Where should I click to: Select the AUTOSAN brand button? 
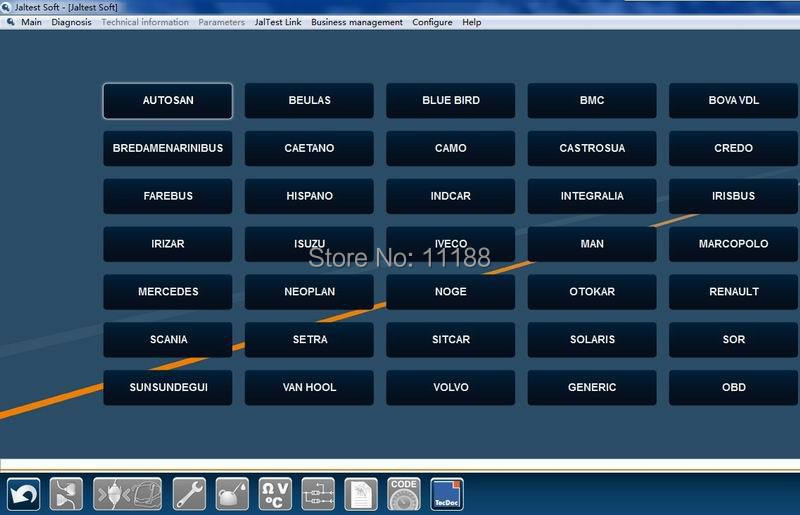coord(168,101)
